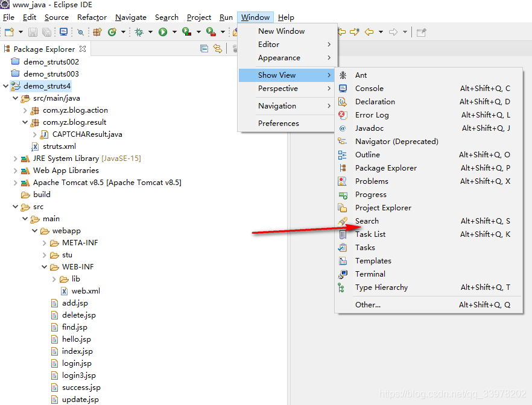This screenshot has width=532, height=405.
Task: Collapse the WEB-INF folder
Action: point(45,267)
